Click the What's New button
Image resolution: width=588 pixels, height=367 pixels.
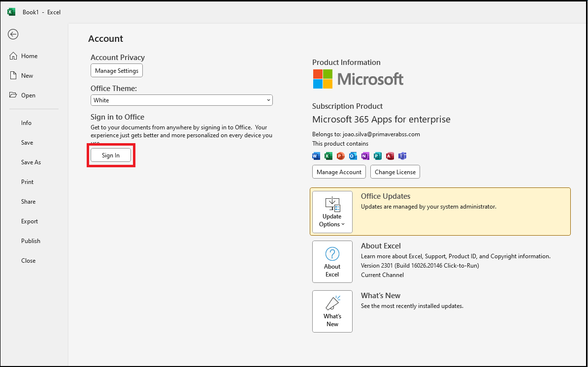point(332,311)
